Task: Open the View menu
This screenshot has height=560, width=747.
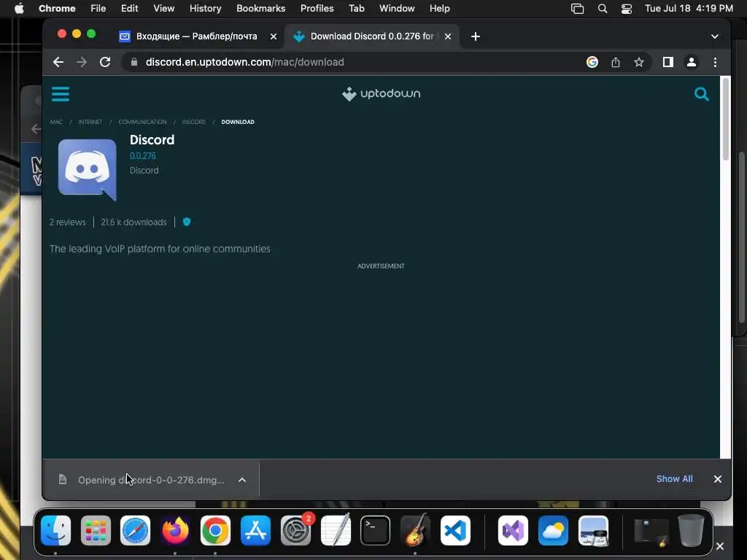Action: (x=164, y=9)
